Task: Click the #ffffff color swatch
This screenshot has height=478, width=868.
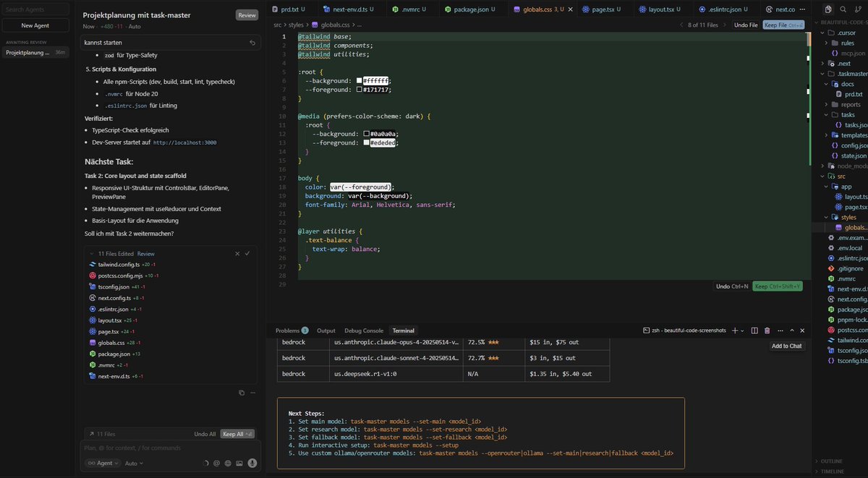Action: [359, 80]
